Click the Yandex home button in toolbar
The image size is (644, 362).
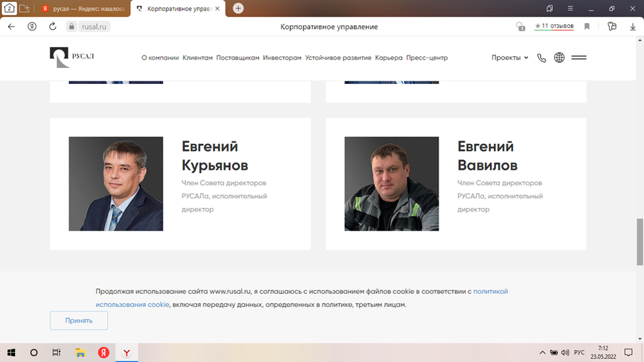(32, 26)
